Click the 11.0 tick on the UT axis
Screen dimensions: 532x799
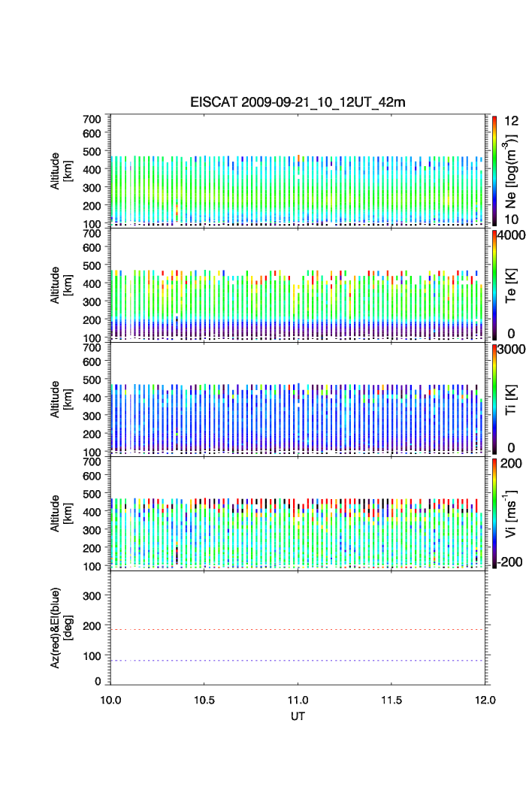coord(298,700)
